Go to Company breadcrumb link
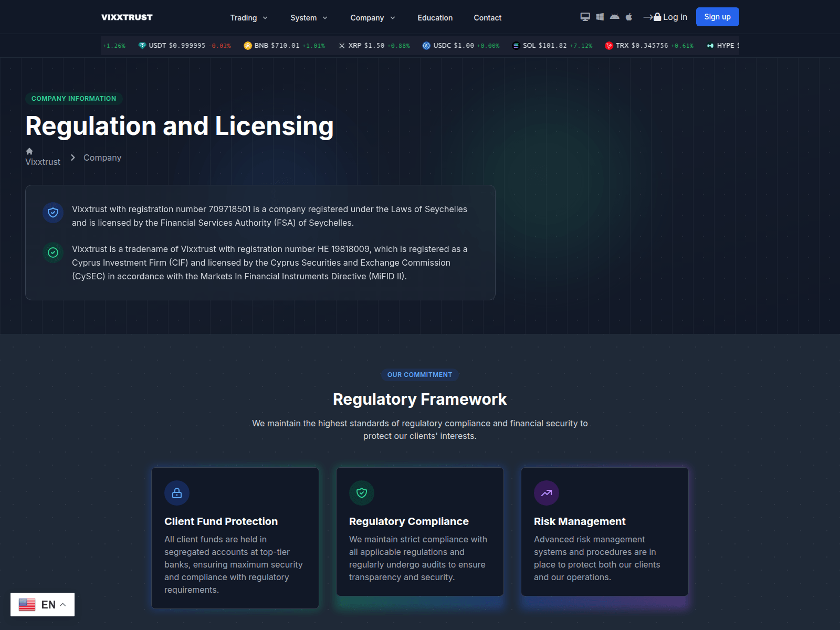 (102, 157)
